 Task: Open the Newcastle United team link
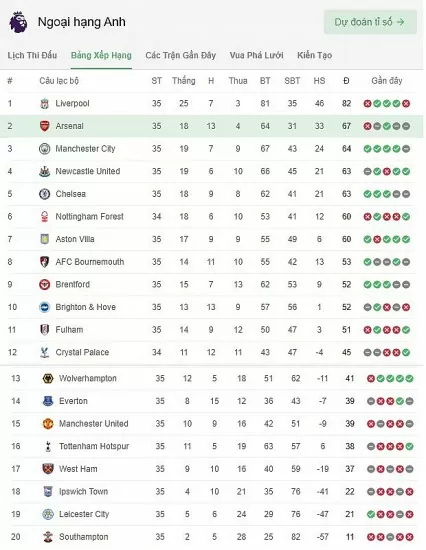88,171
